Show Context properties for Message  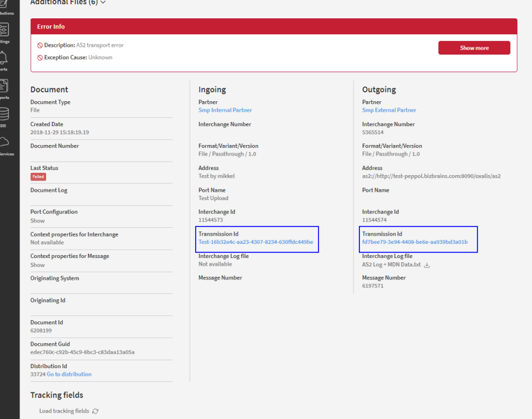click(x=37, y=265)
